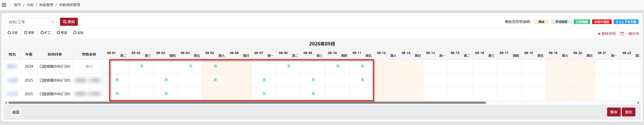Screen dimensions: 644x125
Task: Select the 急 shift on 09-02 for 2024 row
Action: coord(142,66)
